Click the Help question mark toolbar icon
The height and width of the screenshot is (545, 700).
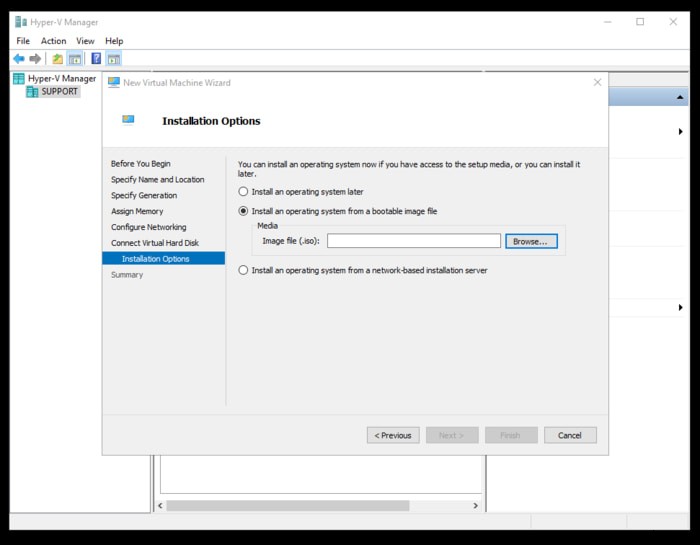(x=96, y=58)
